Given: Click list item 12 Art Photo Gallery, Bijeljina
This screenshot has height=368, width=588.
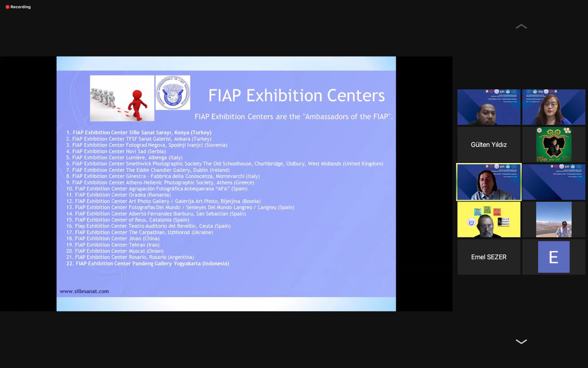Looking at the screenshot, I should (163, 201).
